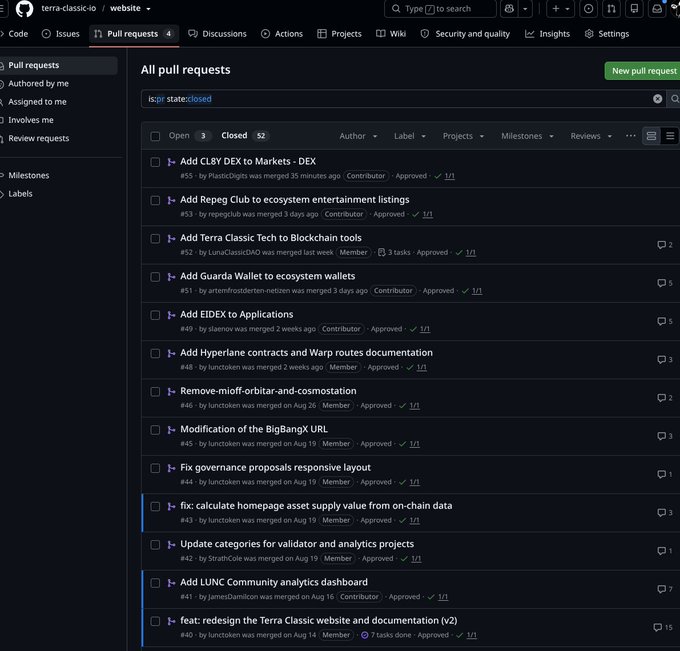Image resolution: width=680 pixels, height=651 pixels.
Task: Open comments on LUNC Community analytics PR
Action: (x=665, y=589)
